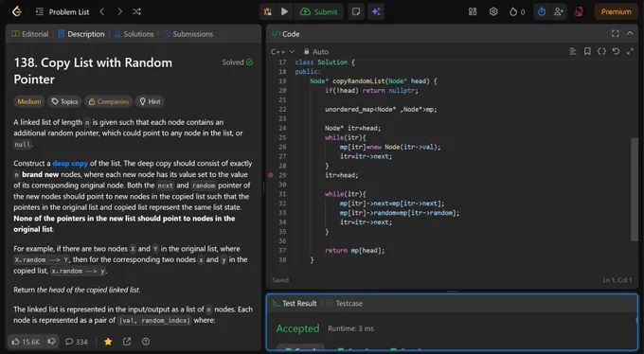Click the share link icon
Screen dimensions: 644x354
pos(127,342)
